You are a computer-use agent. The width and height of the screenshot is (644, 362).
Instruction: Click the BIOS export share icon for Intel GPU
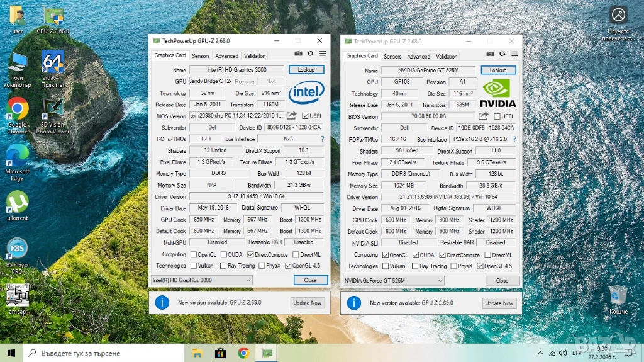[x=292, y=116]
